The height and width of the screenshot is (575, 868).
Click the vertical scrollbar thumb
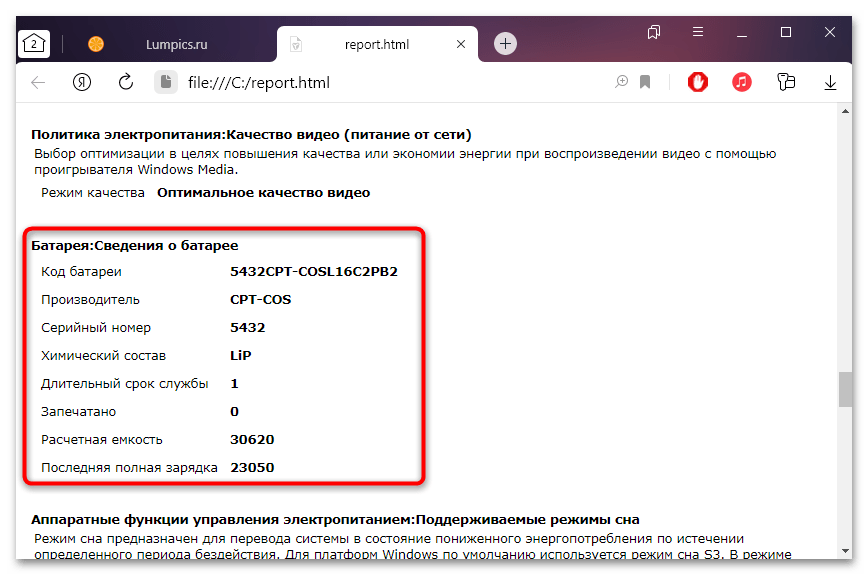coord(845,389)
